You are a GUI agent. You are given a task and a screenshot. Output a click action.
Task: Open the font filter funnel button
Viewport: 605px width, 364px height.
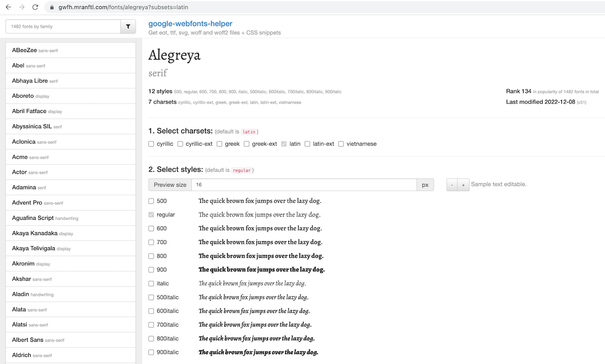click(x=128, y=27)
